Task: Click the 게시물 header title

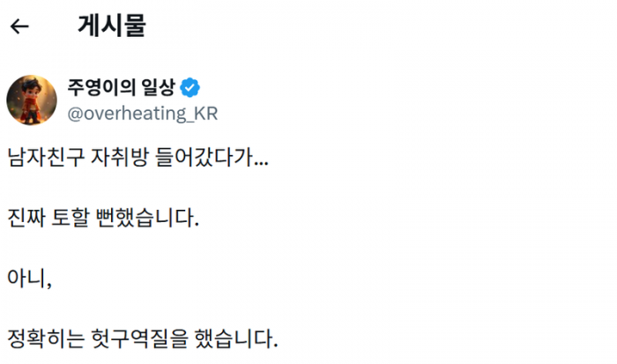Action: tap(112, 26)
